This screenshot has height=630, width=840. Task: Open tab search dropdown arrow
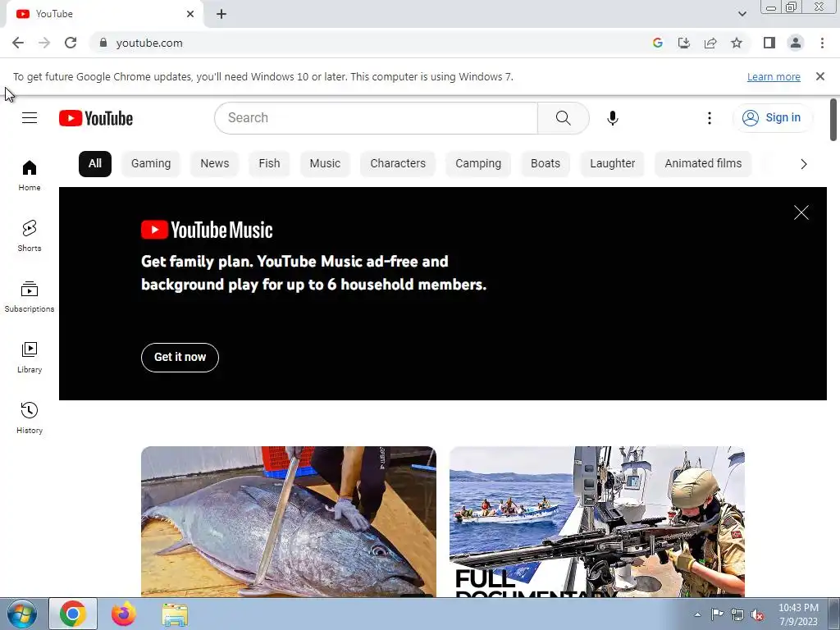742,14
